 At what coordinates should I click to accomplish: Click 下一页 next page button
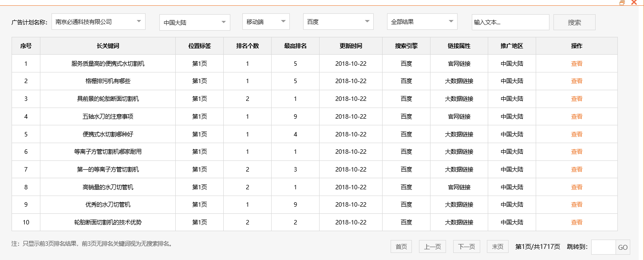coord(465,246)
